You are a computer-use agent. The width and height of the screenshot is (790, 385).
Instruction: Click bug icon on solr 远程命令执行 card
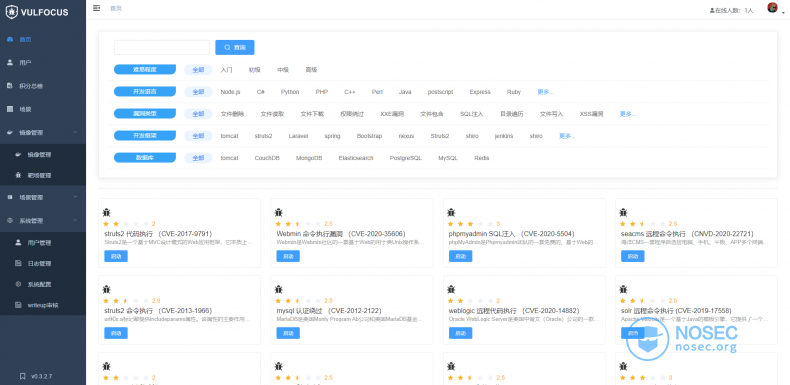623,289
